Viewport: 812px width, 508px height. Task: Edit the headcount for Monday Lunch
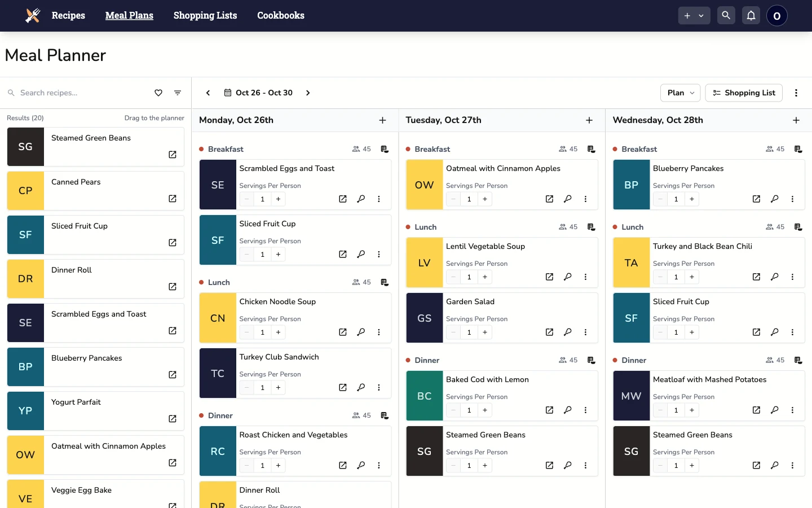361,282
